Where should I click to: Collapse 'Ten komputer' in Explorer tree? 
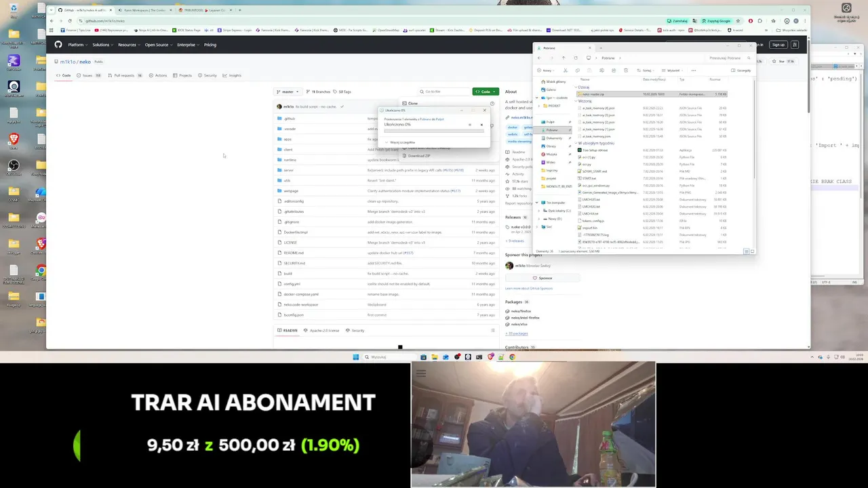pos(536,203)
